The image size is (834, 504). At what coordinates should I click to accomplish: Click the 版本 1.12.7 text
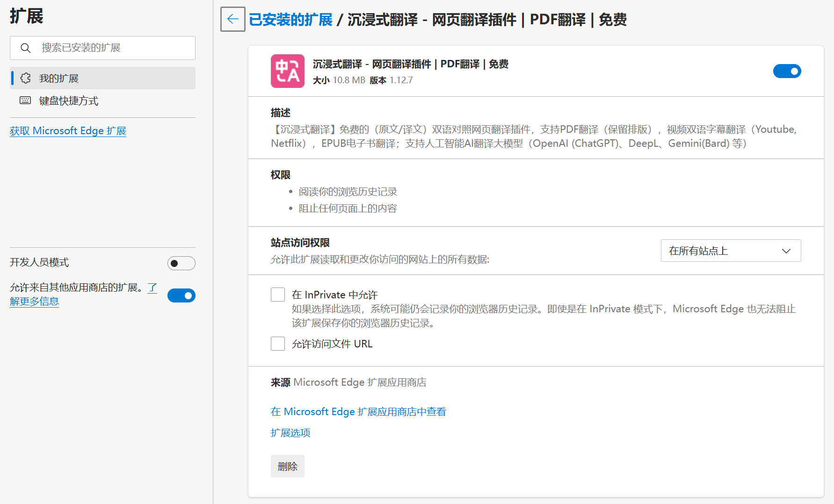click(x=391, y=80)
